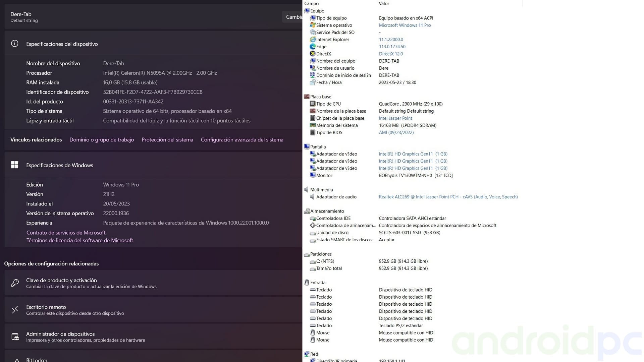This screenshot has width=644, height=362.
Task: Open the Edge version 113.0.1774.50 link
Action: (x=392, y=47)
